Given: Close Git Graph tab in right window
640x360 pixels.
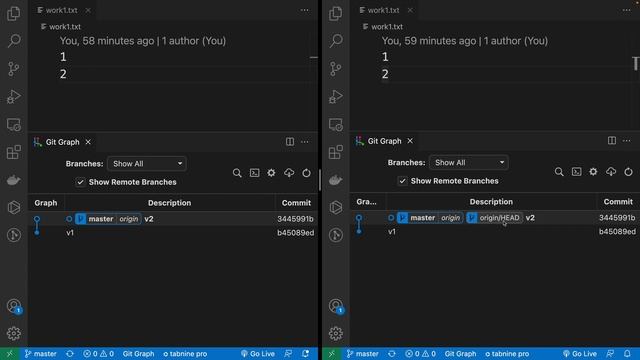Looking at the screenshot, I should pyautogui.click(x=410, y=141).
